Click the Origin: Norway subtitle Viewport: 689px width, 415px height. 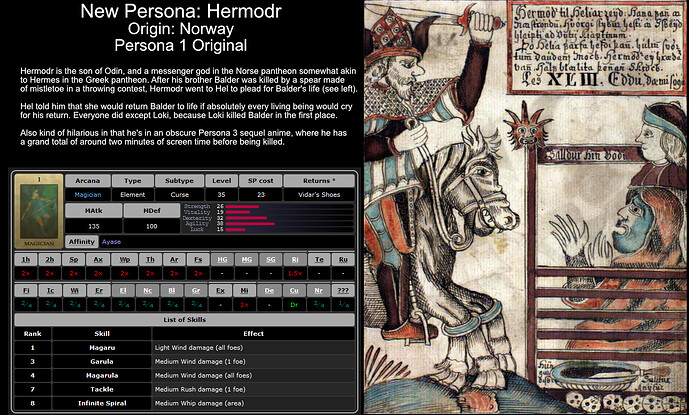tap(181, 29)
